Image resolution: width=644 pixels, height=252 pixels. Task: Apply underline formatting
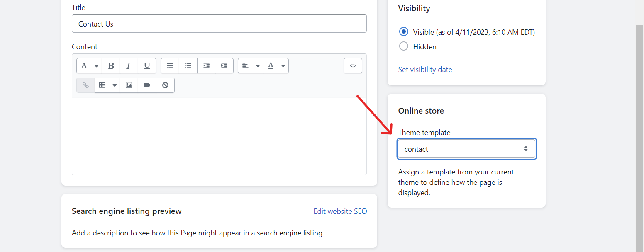(x=147, y=65)
